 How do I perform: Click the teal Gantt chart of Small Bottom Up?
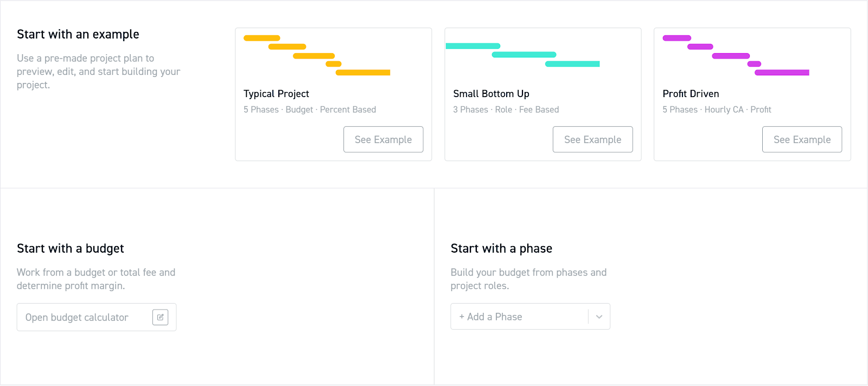pyautogui.click(x=523, y=55)
